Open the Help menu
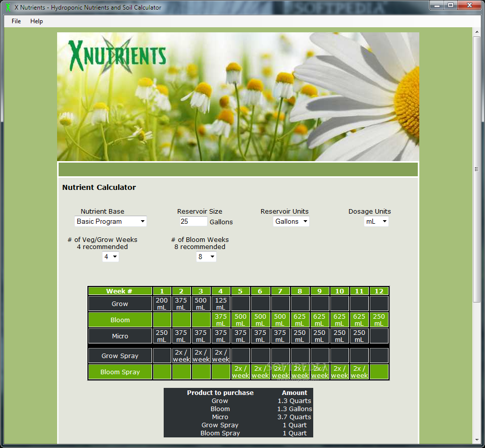 [36, 21]
